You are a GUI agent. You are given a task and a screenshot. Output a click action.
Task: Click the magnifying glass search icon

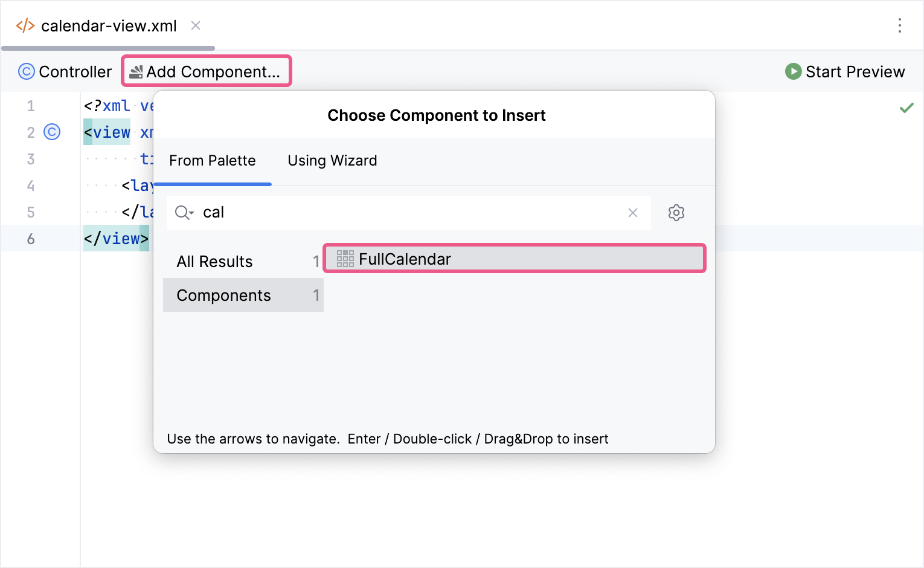click(x=181, y=213)
